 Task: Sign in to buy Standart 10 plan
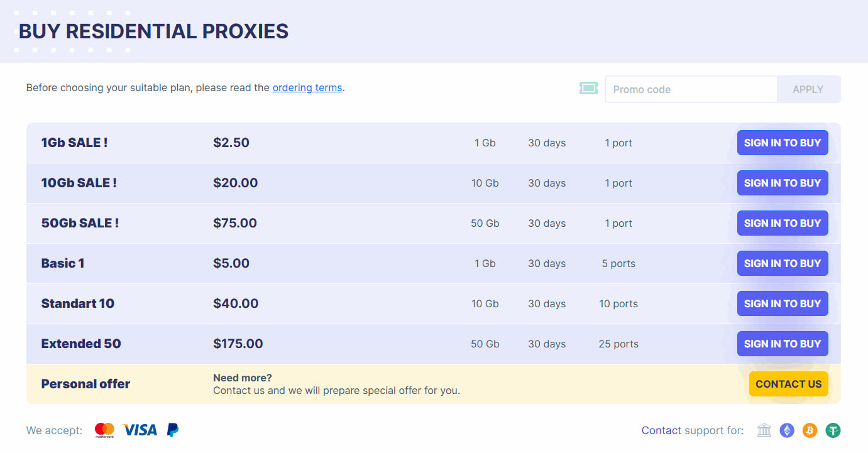coord(782,303)
